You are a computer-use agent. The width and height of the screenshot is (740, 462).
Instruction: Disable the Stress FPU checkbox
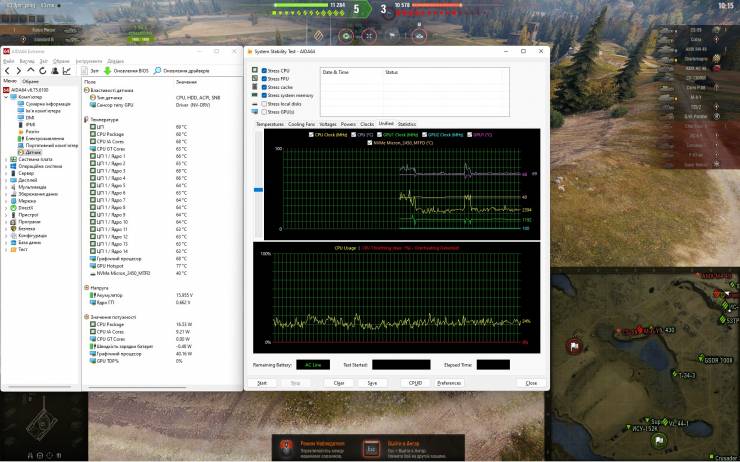point(264,79)
